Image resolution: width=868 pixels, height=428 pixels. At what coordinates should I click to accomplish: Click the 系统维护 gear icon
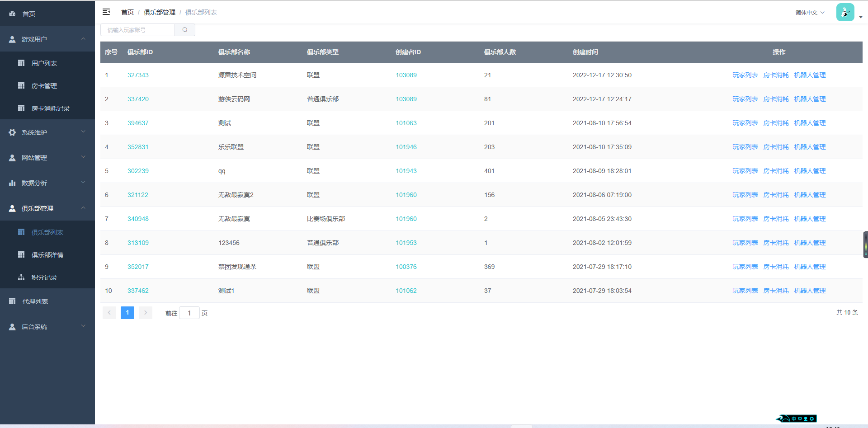tap(12, 132)
